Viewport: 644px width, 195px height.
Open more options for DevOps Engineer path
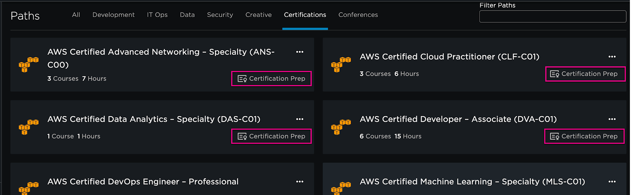300,182
